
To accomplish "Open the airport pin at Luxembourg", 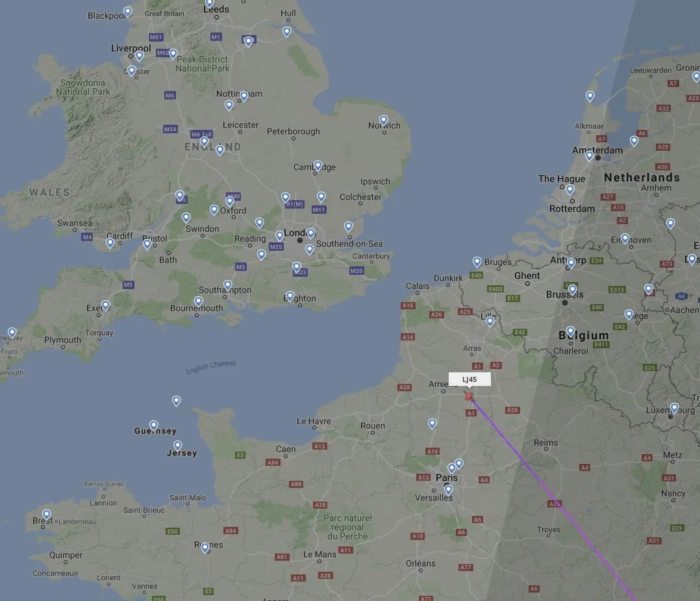I will 674,409.
